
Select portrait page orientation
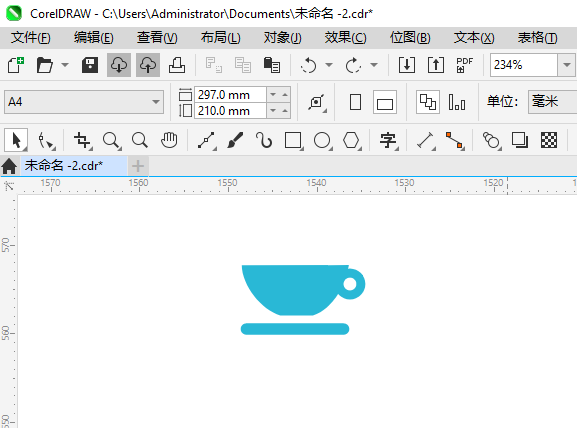point(355,102)
